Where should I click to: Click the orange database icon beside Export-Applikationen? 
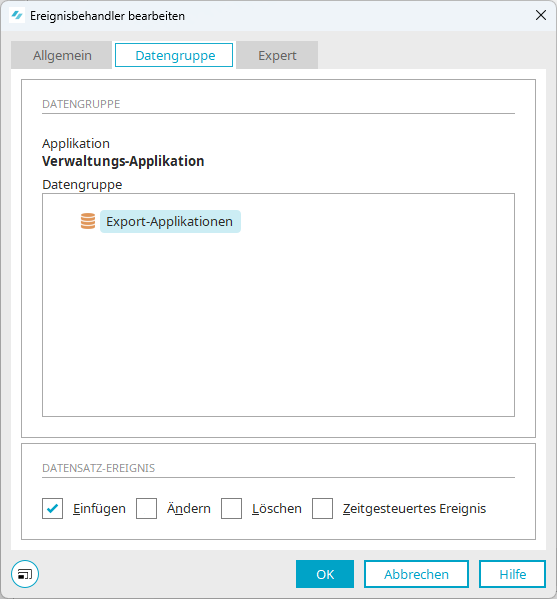88,221
